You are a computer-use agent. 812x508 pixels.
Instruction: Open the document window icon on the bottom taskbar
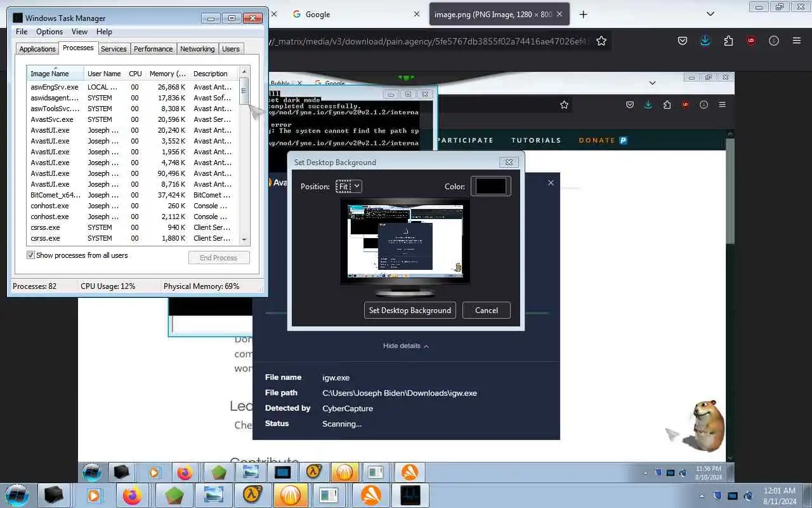pos(330,495)
